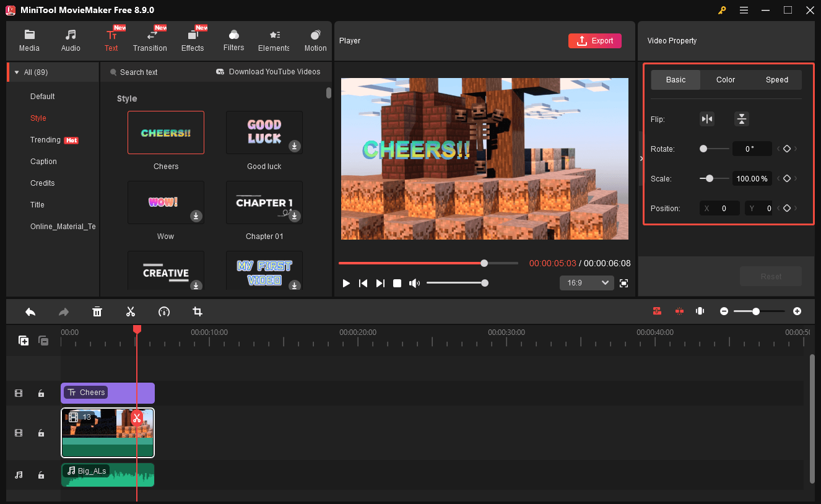
Task: Collapse the All (89) category
Action: (x=17, y=72)
